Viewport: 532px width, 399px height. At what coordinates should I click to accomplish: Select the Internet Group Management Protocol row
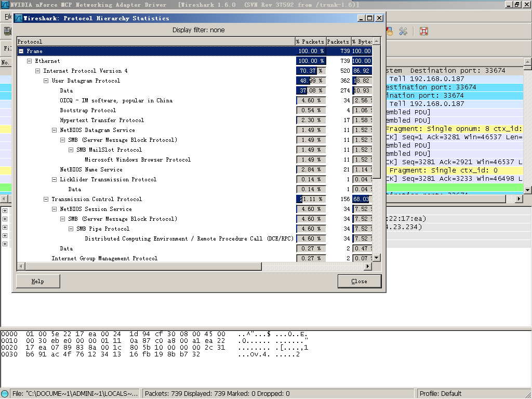[x=195, y=258]
